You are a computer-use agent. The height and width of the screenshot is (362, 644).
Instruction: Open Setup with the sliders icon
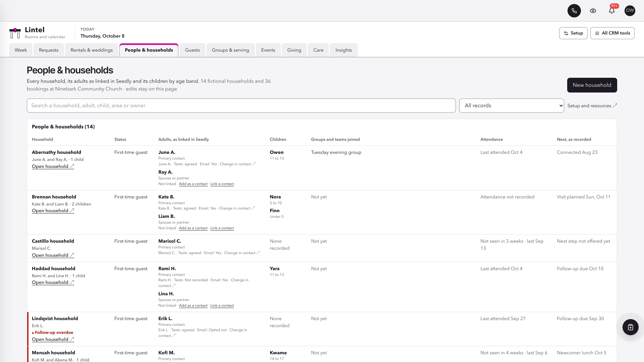[x=573, y=33]
